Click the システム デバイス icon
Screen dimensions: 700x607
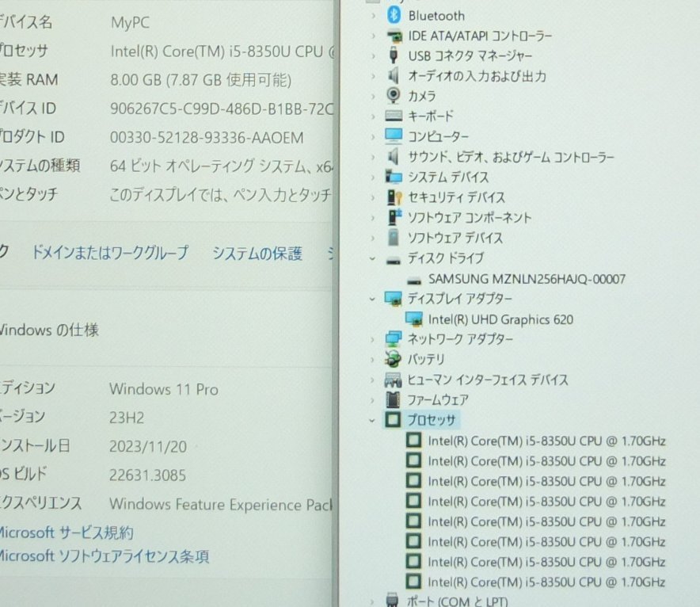394,177
